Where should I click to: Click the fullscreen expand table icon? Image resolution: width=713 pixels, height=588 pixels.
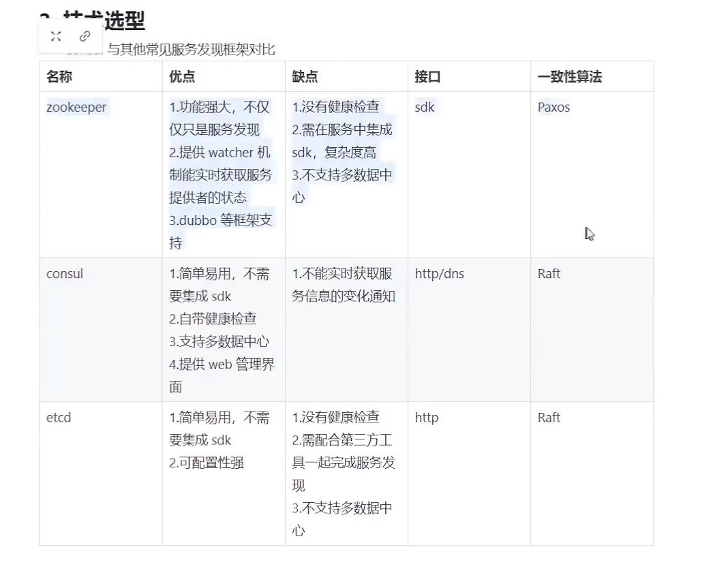56,37
